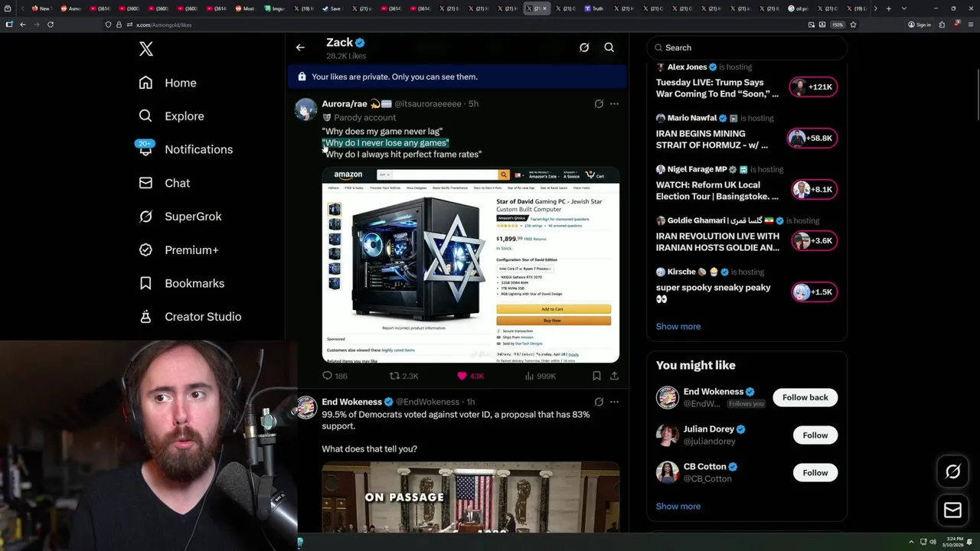Image resolution: width=980 pixels, height=551 pixels.
Task: Open Explore from the sidebar
Action: [171, 116]
